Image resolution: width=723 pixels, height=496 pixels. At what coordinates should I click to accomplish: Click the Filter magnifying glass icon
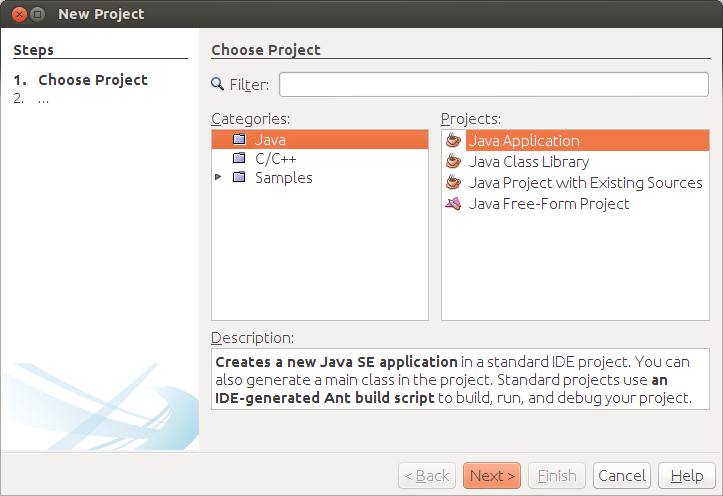[219, 85]
